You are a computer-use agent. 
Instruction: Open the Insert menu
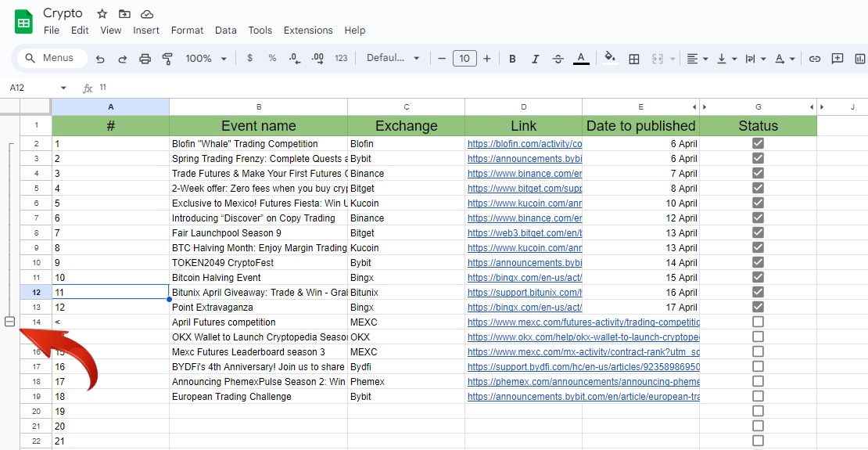pos(146,31)
